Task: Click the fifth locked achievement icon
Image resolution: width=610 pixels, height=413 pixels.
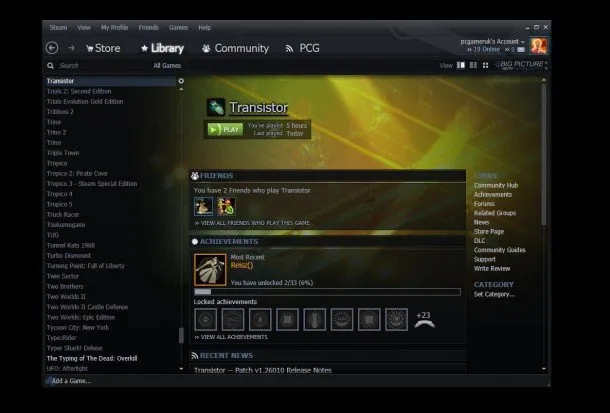Action: pos(314,320)
